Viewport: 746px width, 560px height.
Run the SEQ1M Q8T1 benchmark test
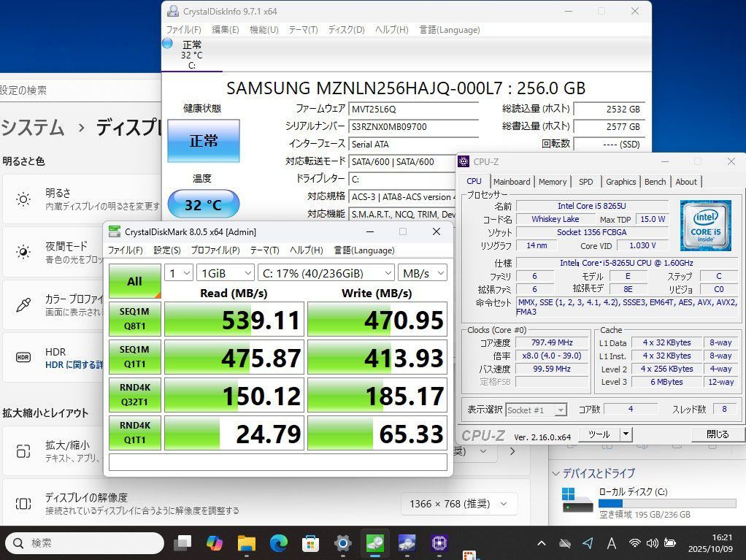[x=134, y=319]
